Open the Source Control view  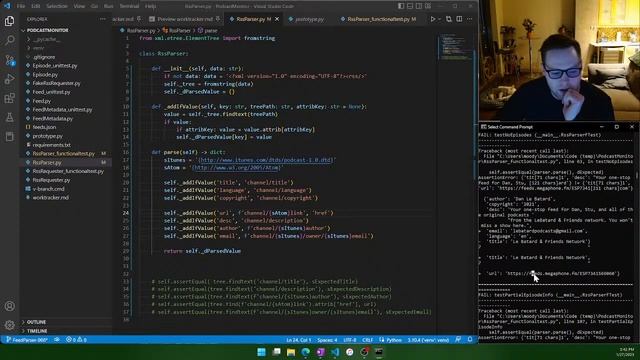point(9,60)
